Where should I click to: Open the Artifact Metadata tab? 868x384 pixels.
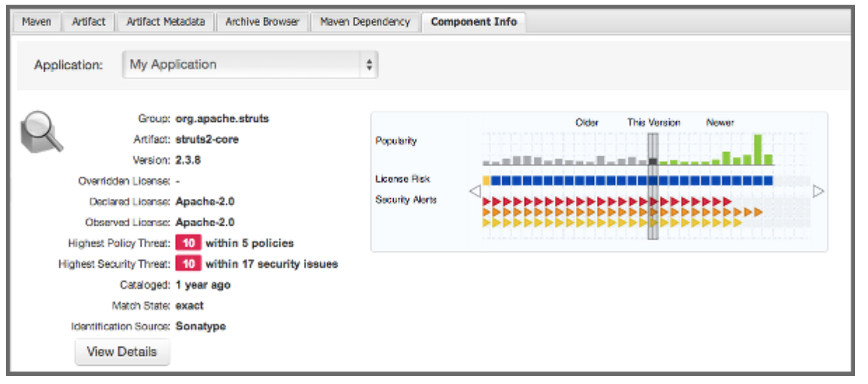coord(165,22)
